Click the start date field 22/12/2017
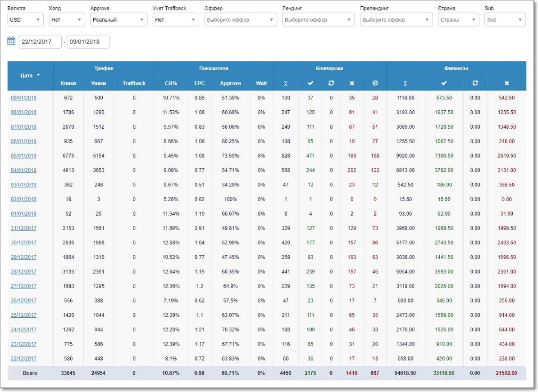Screen dimensions: 538x392 [40, 41]
